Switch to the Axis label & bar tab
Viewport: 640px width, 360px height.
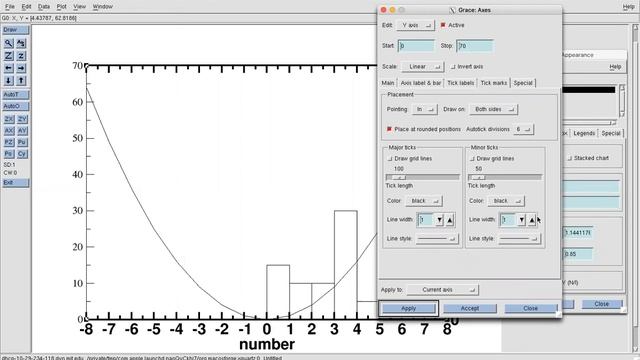coord(421,83)
